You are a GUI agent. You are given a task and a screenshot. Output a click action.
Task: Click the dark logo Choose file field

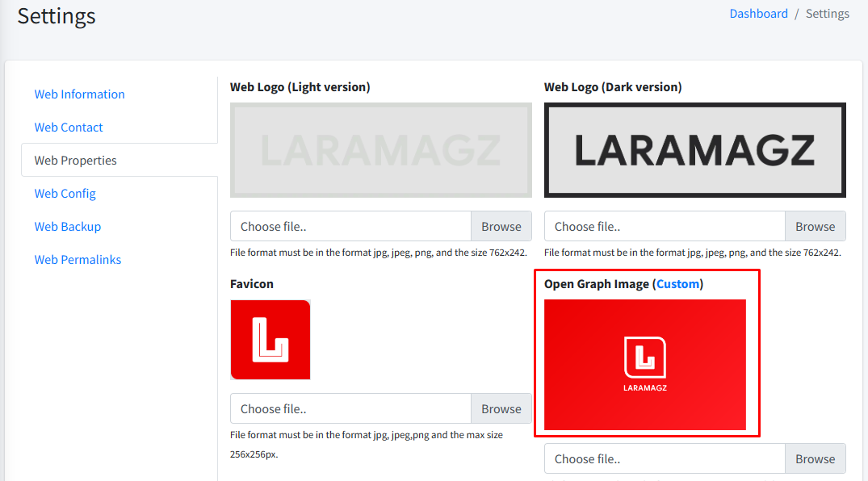tap(665, 227)
